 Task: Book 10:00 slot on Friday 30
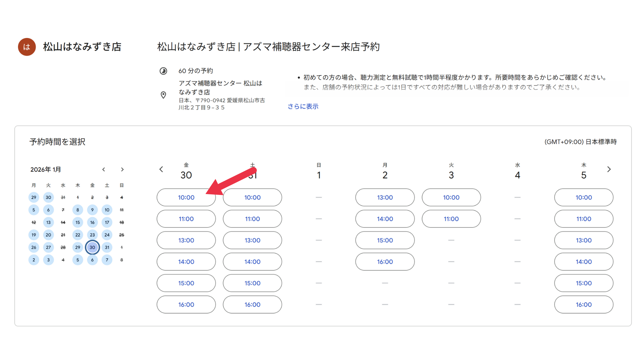click(186, 198)
